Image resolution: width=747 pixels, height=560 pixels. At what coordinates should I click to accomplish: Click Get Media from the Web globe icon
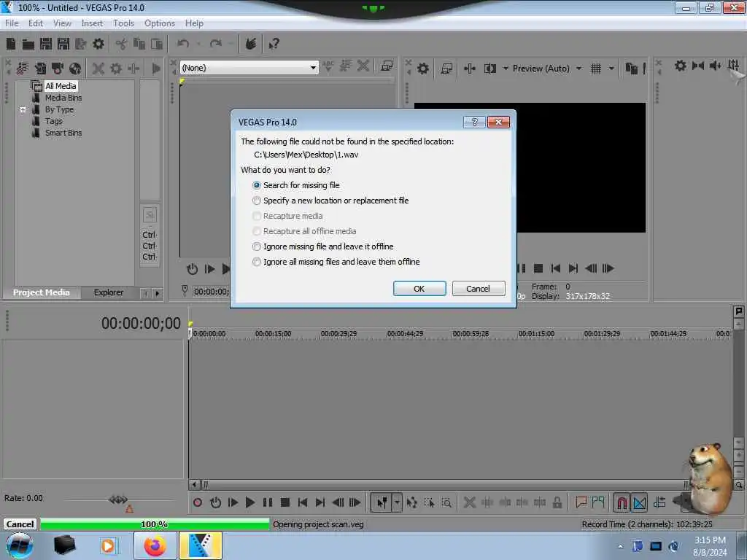click(x=75, y=69)
